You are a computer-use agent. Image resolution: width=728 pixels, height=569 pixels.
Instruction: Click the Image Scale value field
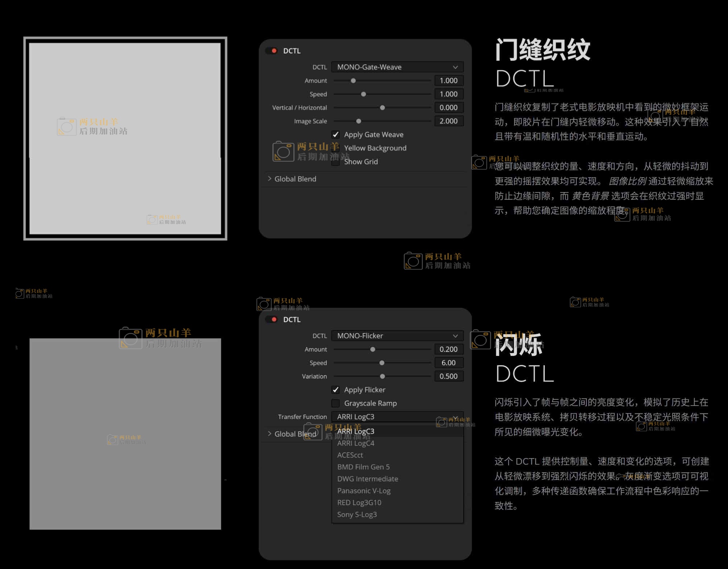449,121
